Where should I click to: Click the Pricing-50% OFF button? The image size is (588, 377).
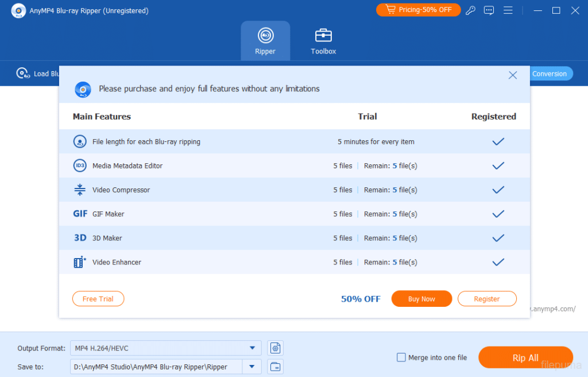[x=418, y=10]
